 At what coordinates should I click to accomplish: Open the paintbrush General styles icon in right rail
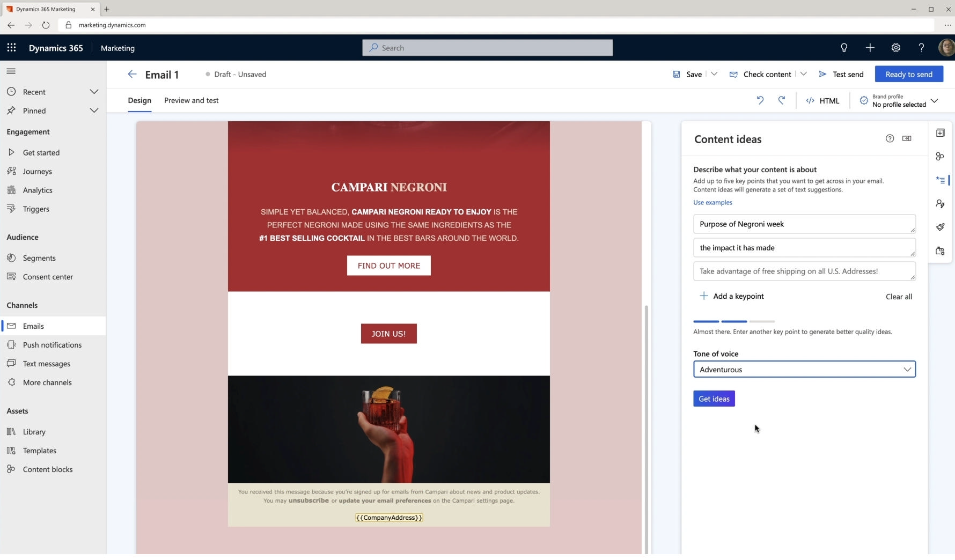(x=940, y=227)
